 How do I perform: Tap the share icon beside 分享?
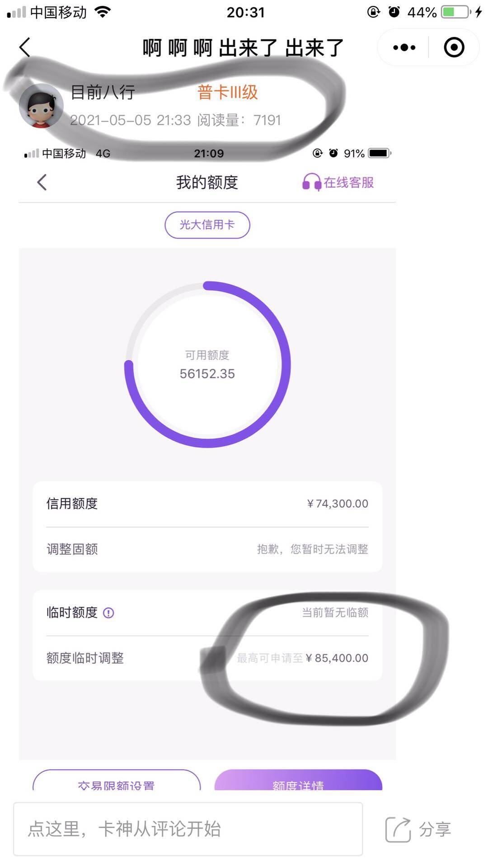click(398, 830)
